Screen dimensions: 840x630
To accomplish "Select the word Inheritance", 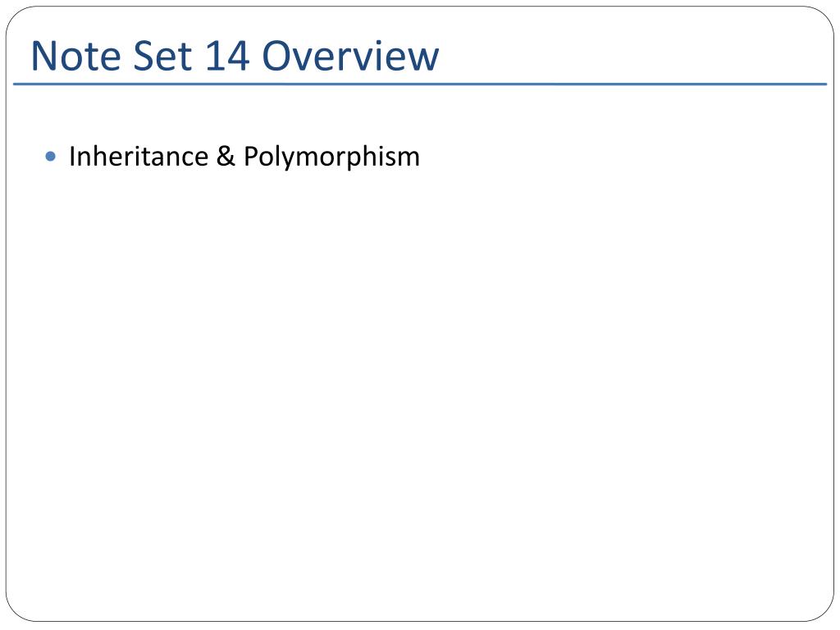I will [139, 157].
